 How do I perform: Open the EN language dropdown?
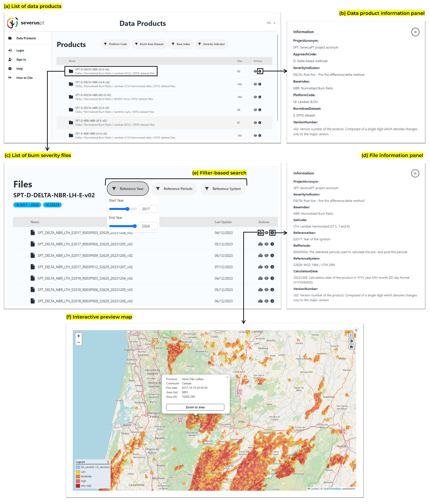271,23
